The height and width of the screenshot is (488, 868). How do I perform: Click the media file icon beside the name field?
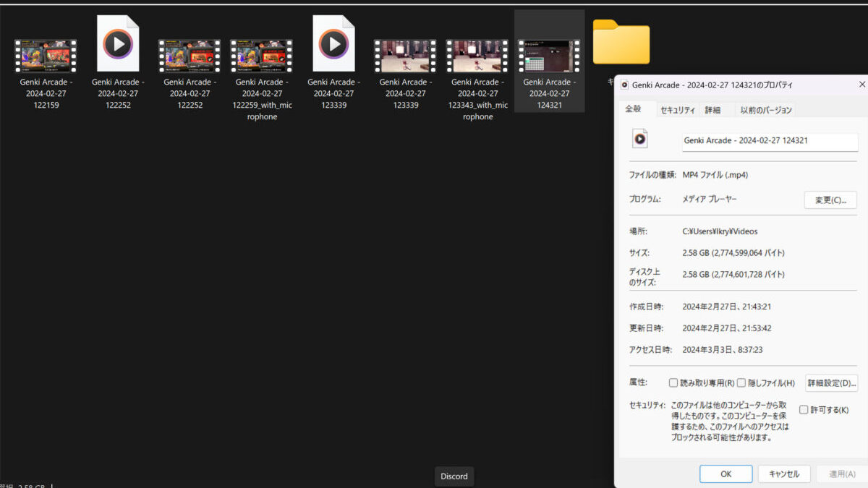click(639, 139)
